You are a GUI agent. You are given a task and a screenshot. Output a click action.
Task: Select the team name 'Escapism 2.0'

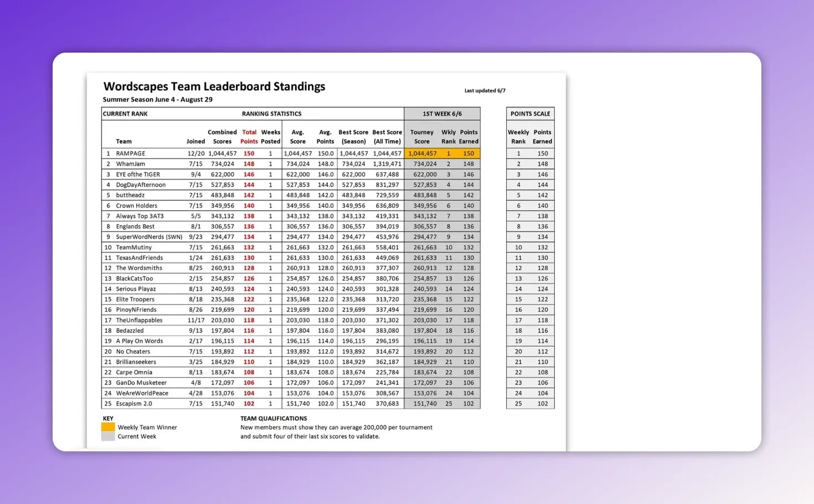coord(134,404)
